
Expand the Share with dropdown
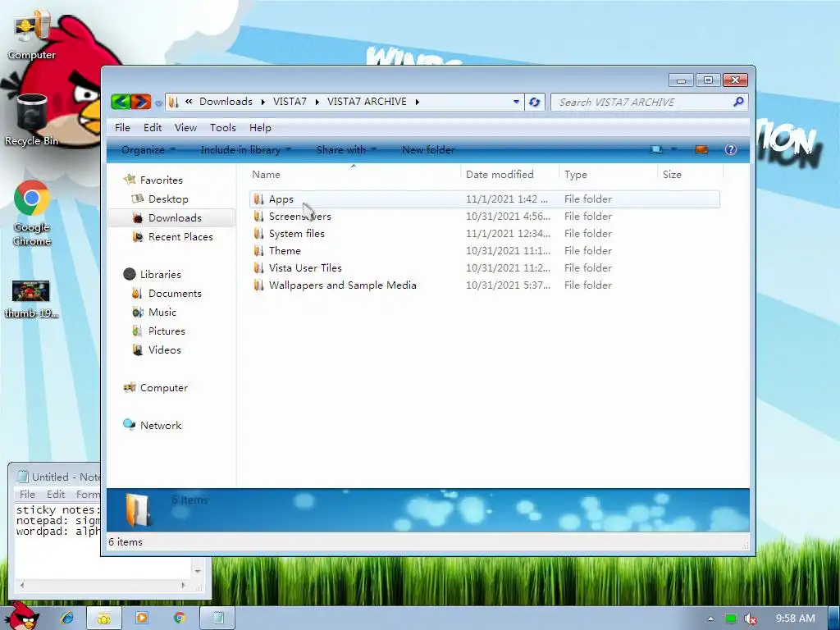[x=347, y=150]
